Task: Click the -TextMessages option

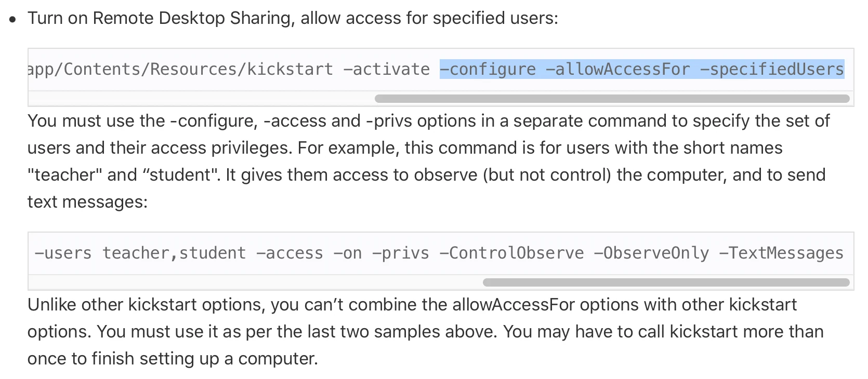Action: [782, 253]
